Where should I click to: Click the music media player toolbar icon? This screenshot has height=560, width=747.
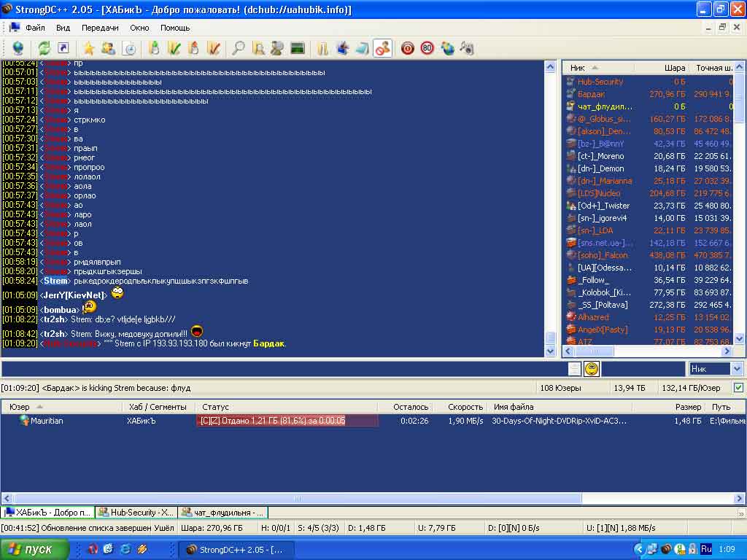[x=467, y=48]
